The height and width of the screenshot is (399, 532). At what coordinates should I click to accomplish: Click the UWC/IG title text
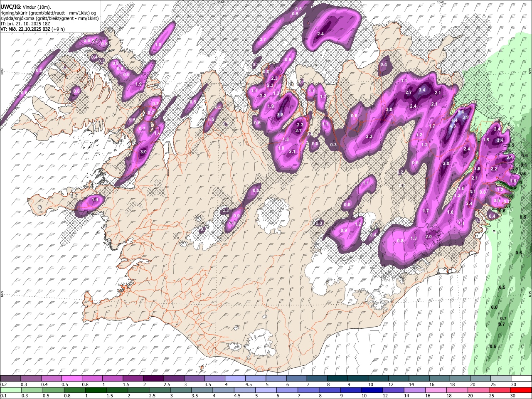point(10,7)
